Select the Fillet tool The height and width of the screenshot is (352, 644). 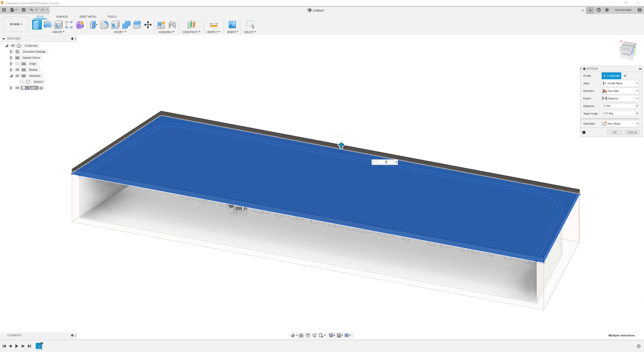point(105,24)
